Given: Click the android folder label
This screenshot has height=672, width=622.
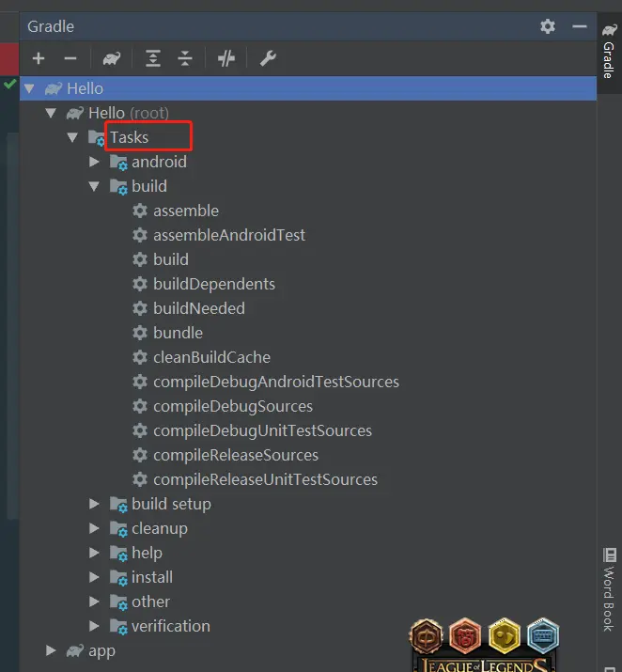Looking at the screenshot, I should pos(160,162).
